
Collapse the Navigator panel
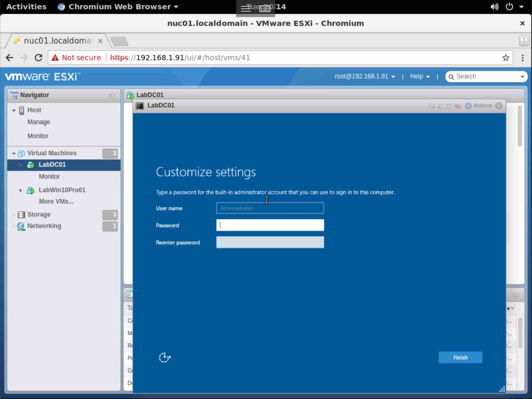pyautogui.click(x=112, y=96)
